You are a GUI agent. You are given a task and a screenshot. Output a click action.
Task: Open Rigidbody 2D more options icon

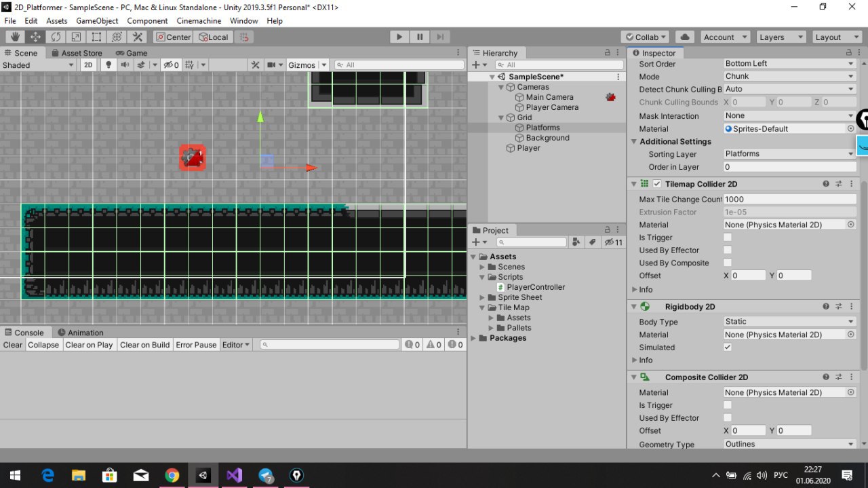pos(851,307)
